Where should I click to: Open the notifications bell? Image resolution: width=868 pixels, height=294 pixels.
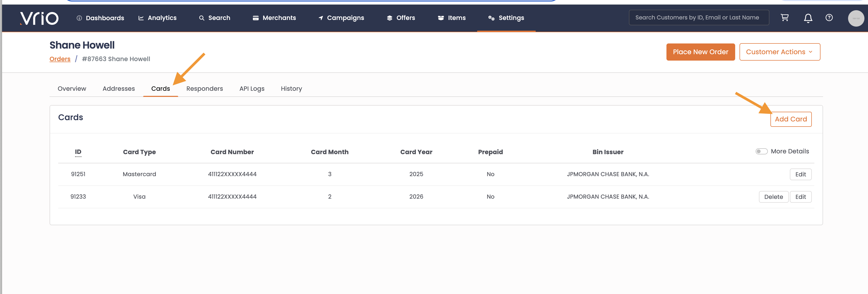click(x=808, y=18)
